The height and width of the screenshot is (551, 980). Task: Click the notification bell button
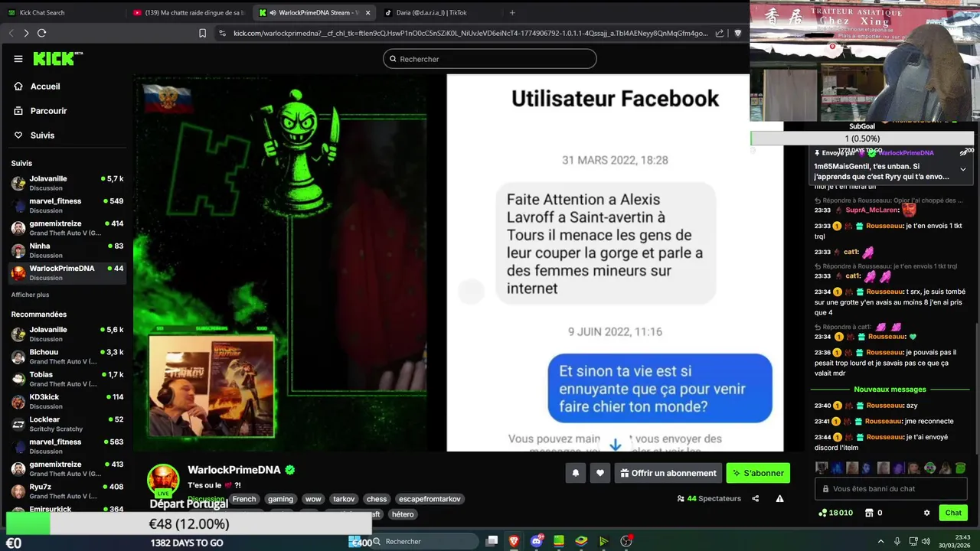pyautogui.click(x=576, y=473)
